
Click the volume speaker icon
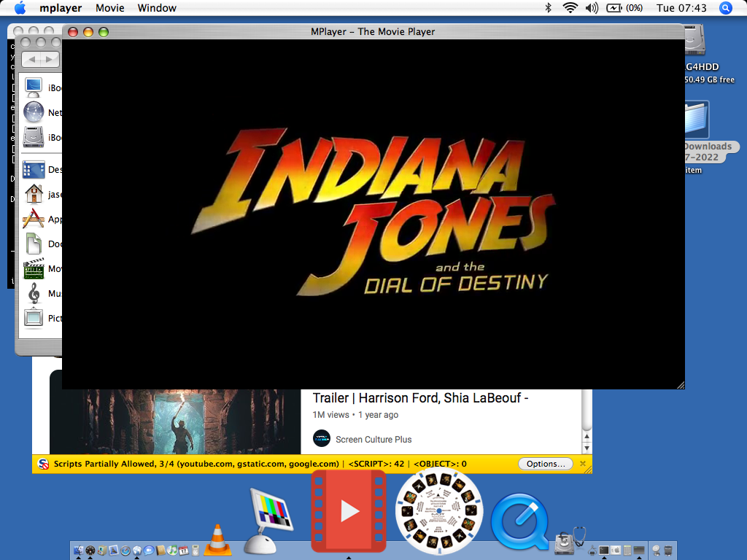click(592, 7)
